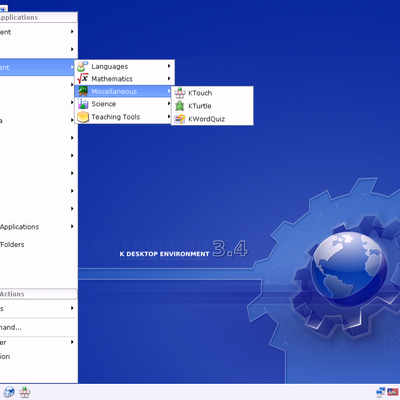400x400 pixels.
Task: Click the Mathematics square-root icon
Action: (82, 79)
